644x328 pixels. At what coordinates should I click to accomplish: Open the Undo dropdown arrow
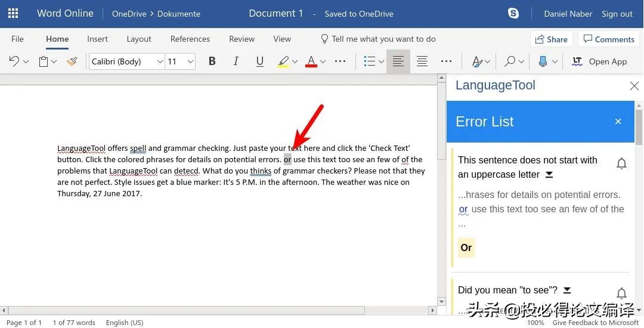tap(26, 61)
